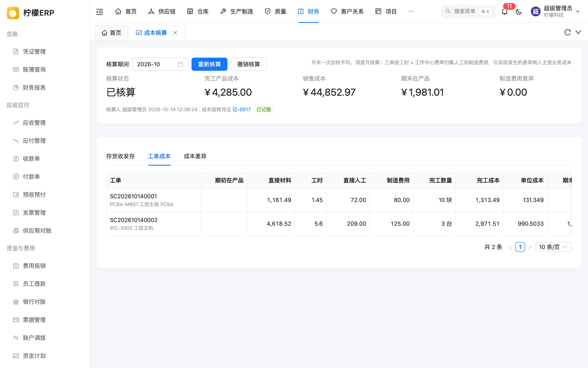Click the 超 user avatar
Screen dimensions: 588x368
(536, 11)
